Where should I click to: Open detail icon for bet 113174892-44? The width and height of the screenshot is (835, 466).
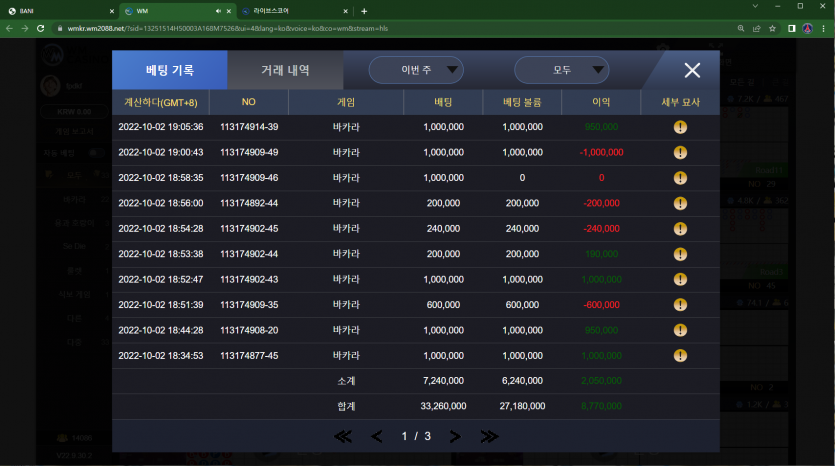tap(680, 203)
